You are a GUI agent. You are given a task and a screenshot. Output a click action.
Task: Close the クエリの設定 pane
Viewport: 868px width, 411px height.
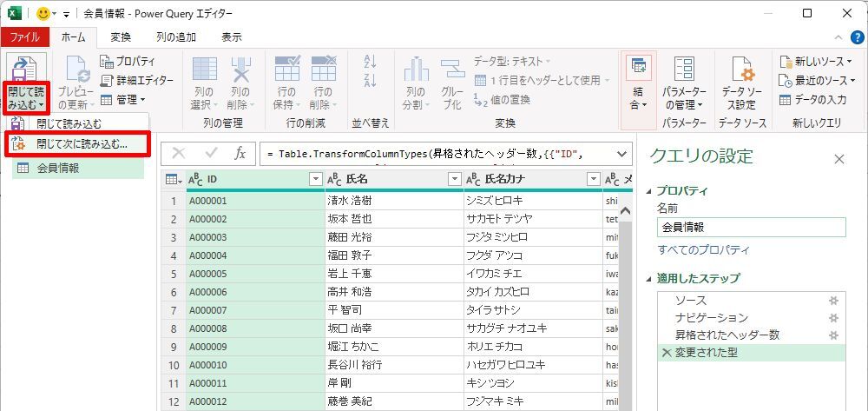(x=839, y=160)
